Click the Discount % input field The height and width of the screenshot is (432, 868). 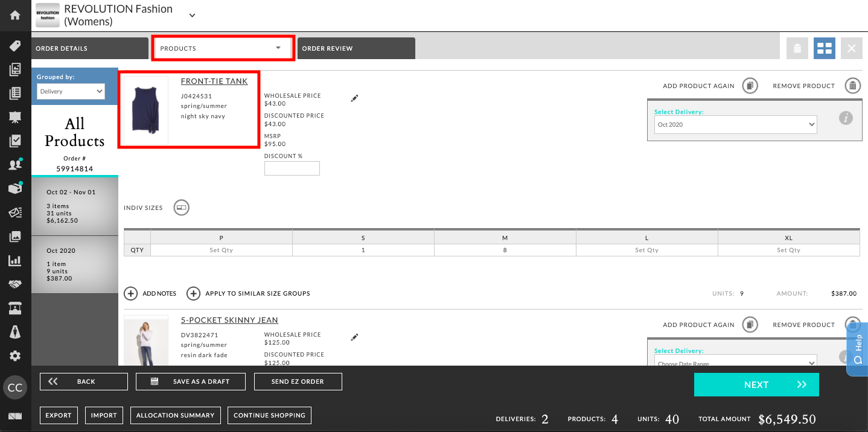tap(292, 168)
